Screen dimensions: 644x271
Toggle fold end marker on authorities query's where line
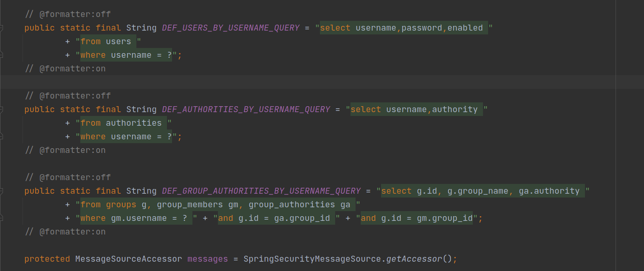pyautogui.click(x=2, y=137)
